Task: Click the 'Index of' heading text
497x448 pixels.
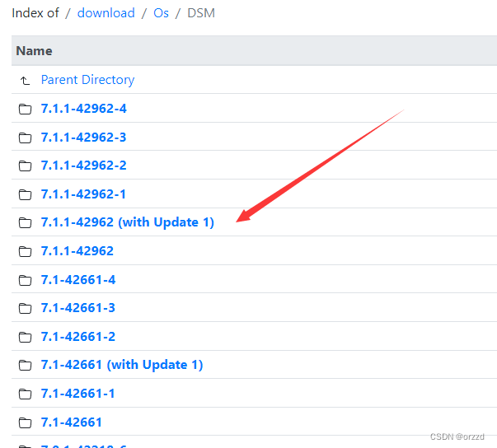Action: [35, 13]
